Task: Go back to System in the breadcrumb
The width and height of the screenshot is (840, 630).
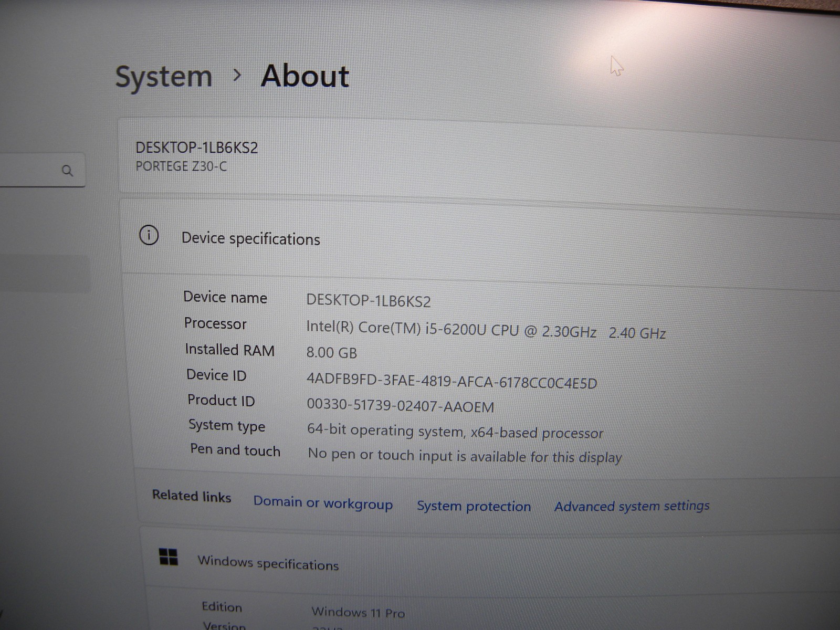Action: [x=164, y=77]
